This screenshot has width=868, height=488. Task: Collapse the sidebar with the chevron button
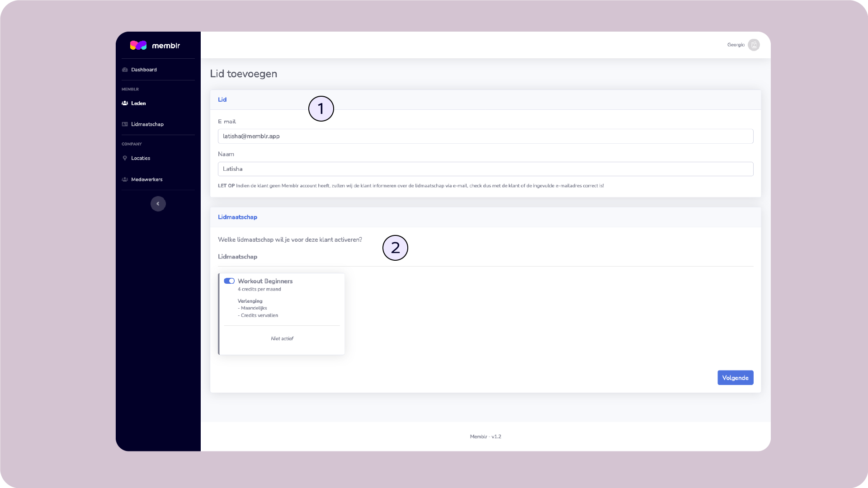pyautogui.click(x=158, y=204)
